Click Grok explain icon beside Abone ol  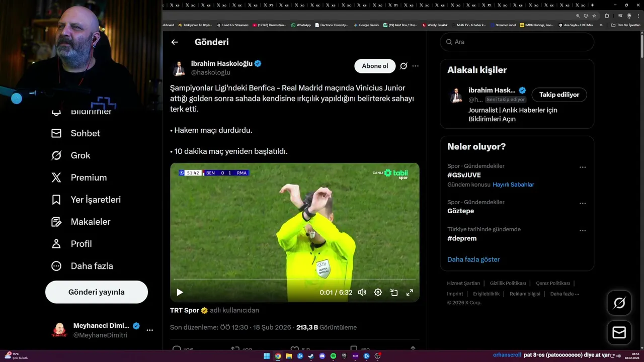404,66
